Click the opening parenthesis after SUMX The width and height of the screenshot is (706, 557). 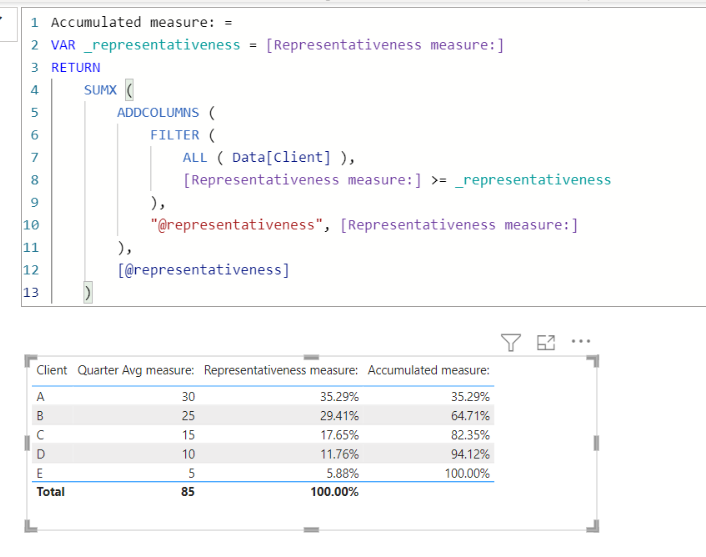(129, 90)
